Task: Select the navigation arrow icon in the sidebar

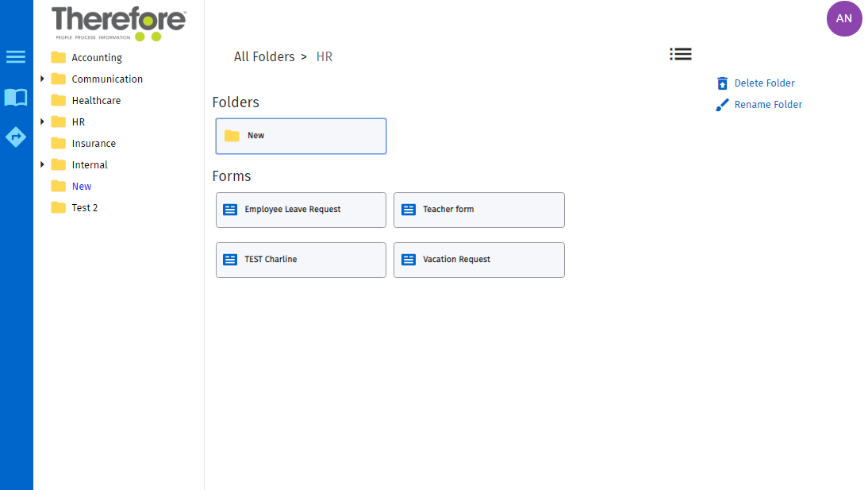Action: coord(16,137)
